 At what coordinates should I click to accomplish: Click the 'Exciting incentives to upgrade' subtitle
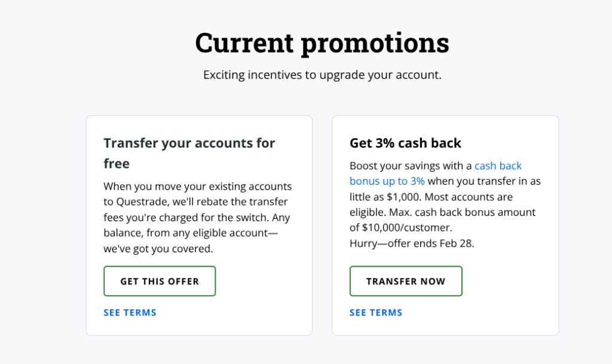(322, 75)
